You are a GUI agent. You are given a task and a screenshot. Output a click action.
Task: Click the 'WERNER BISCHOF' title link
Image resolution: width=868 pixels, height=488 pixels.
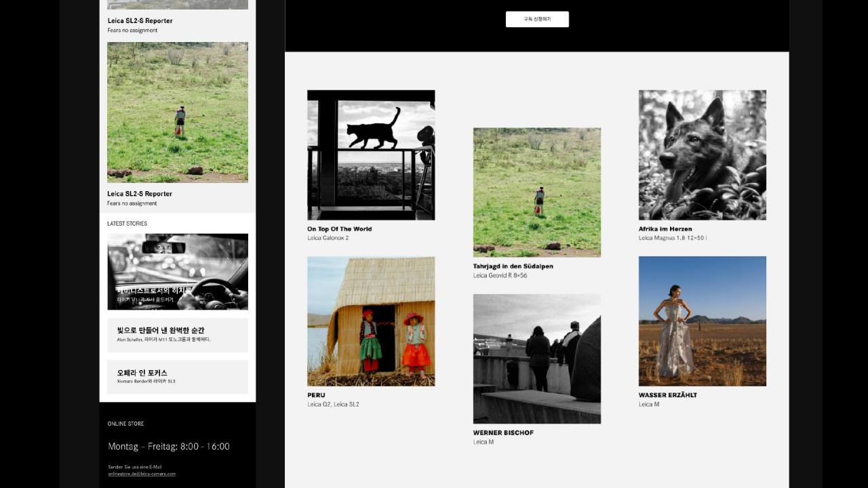coord(503,432)
